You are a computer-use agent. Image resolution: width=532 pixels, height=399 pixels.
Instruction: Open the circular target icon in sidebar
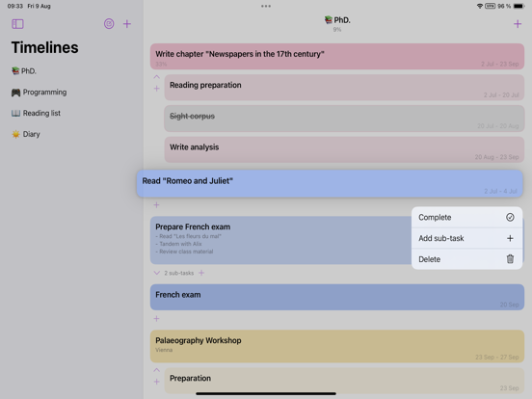pyautogui.click(x=109, y=24)
